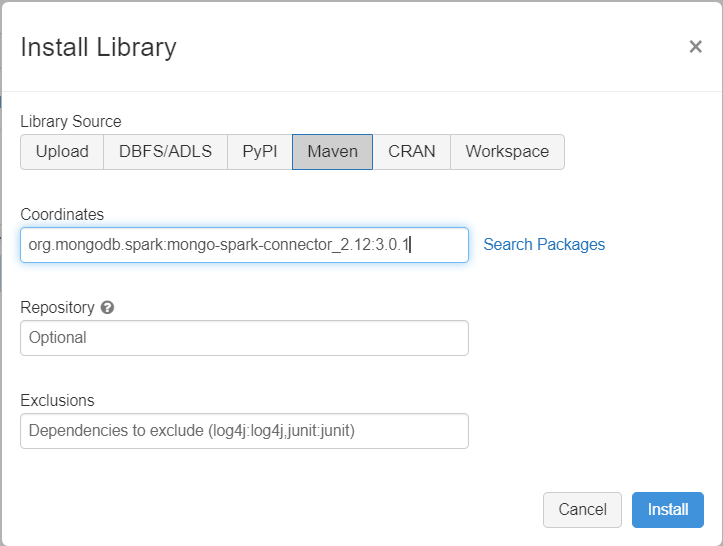Click the blue Install button
This screenshot has width=723, height=546.
click(668, 510)
